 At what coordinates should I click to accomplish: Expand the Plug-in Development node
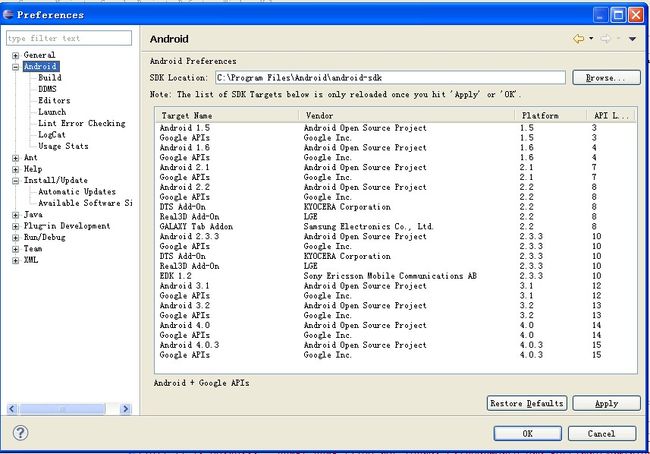coord(15,226)
